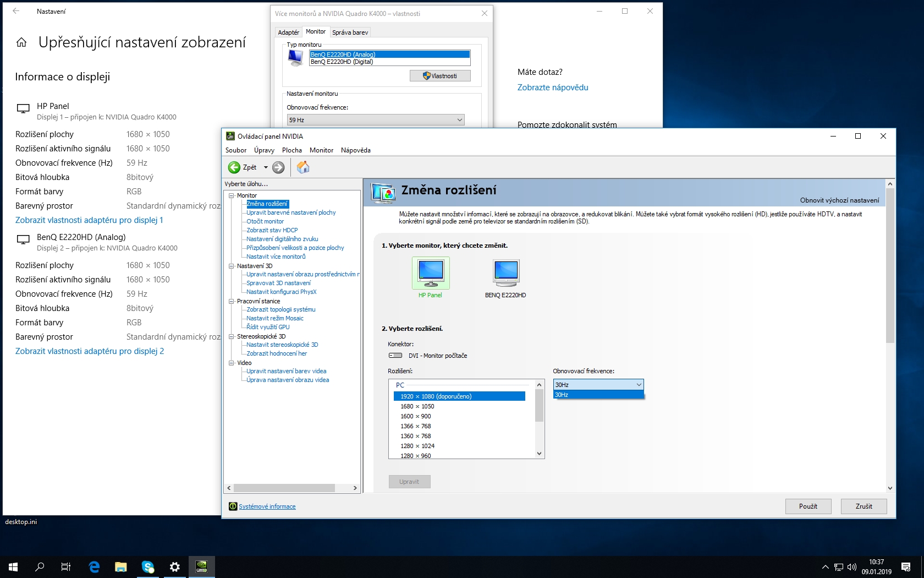The width and height of the screenshot is (924, 578).
Task: Click the Vlastnosti button in monitor properties
Action: pyautogui.click(x=440, y=76)
